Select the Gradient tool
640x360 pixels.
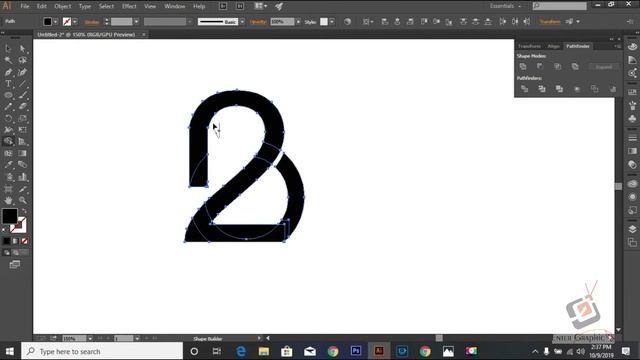[22, 153]
